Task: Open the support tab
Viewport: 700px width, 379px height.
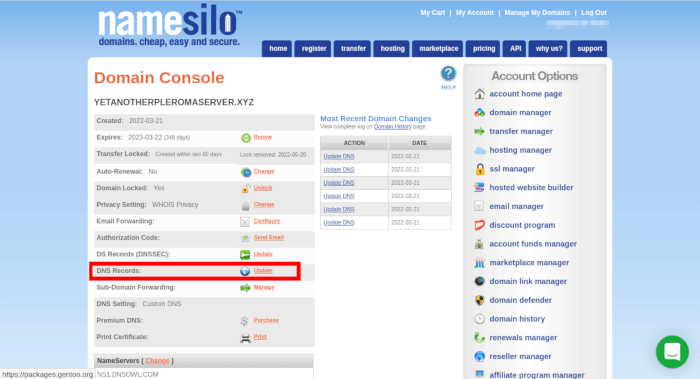Action: point(589,49)
